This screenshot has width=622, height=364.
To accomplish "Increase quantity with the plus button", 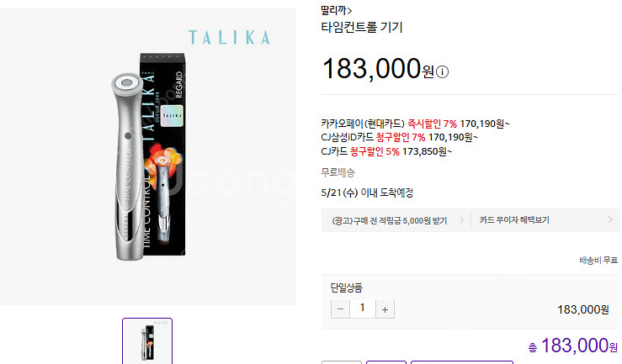I will (385, 309).
